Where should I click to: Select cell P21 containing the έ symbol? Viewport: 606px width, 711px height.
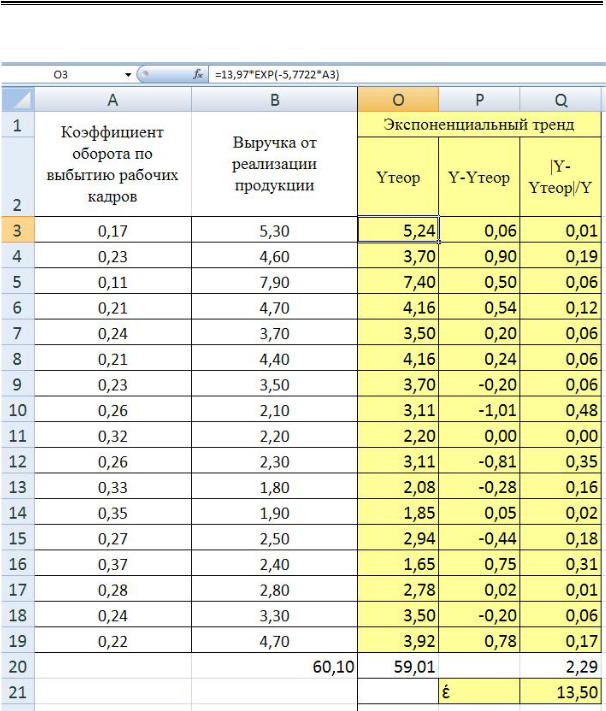(479, 692)
